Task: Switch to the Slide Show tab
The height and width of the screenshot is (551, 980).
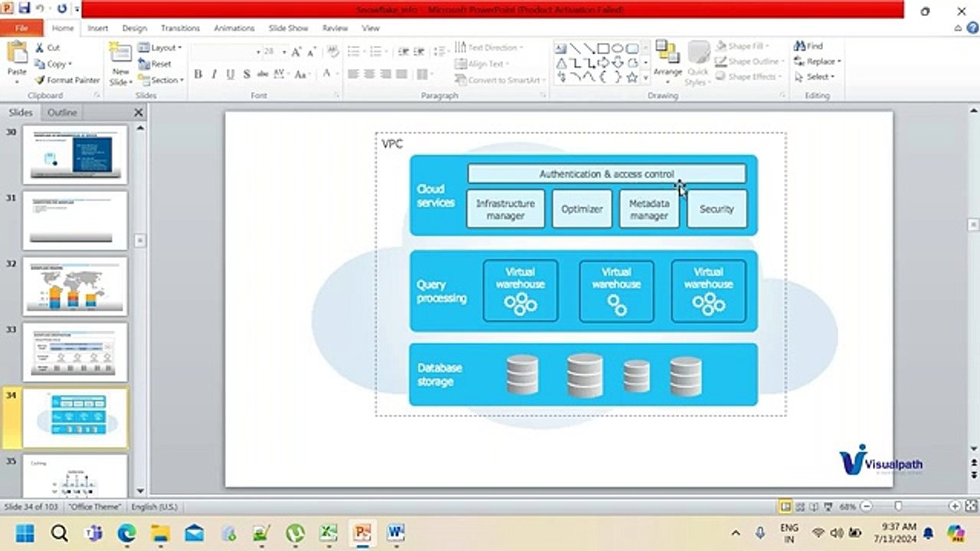Action: tap(289, 28)
